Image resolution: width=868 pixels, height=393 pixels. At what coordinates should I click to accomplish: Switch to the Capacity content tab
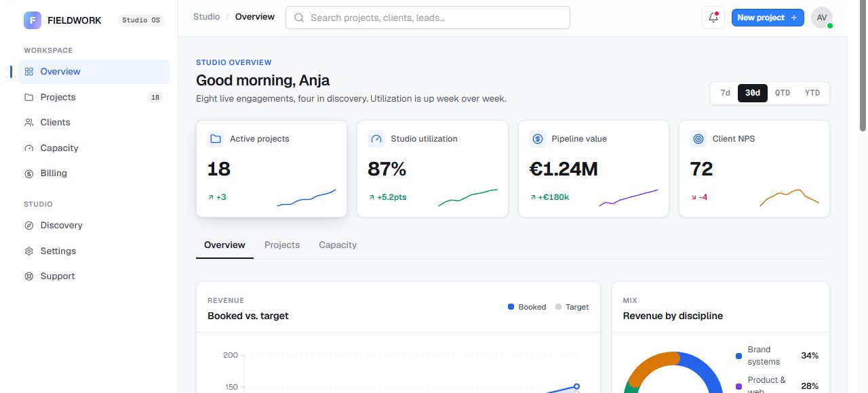(338, 245)
